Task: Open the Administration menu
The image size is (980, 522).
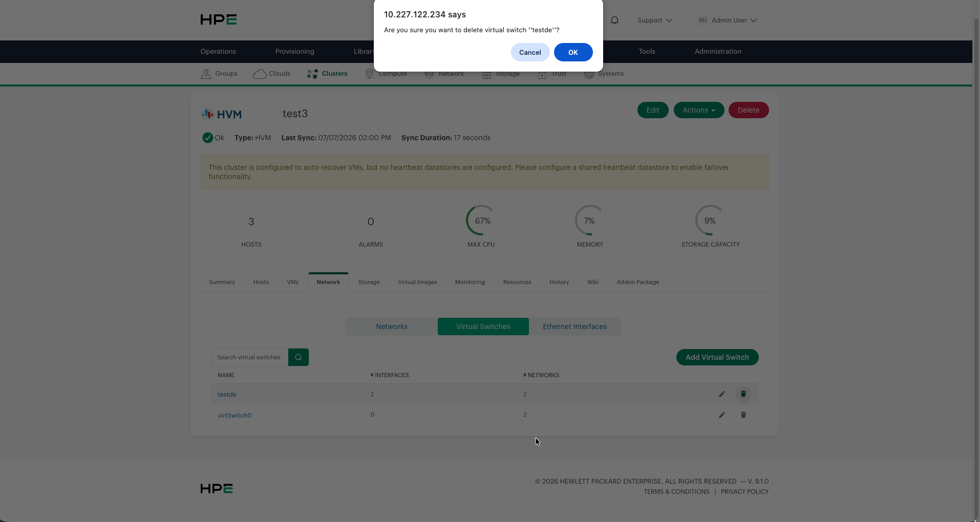Action: [718, 52]
